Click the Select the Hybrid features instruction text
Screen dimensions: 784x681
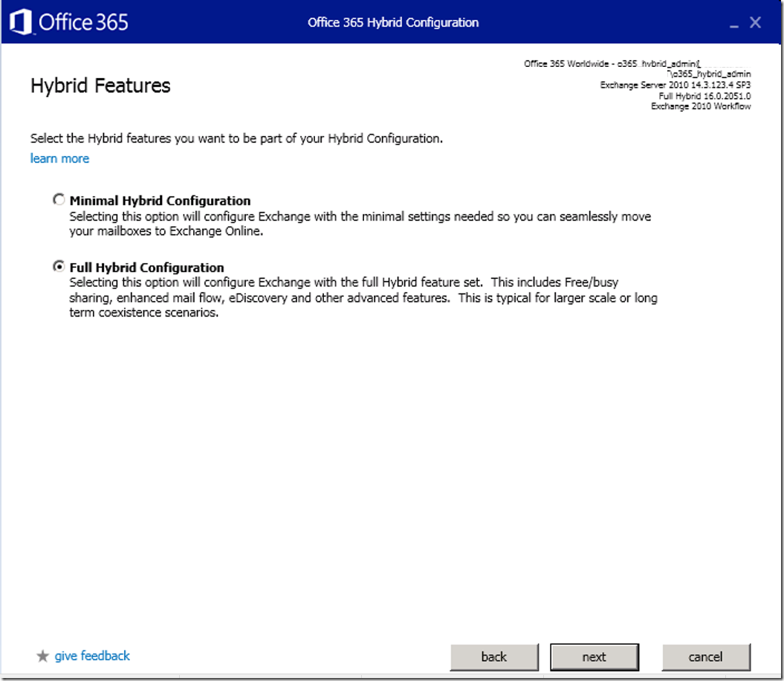click(x=236, y=138)
